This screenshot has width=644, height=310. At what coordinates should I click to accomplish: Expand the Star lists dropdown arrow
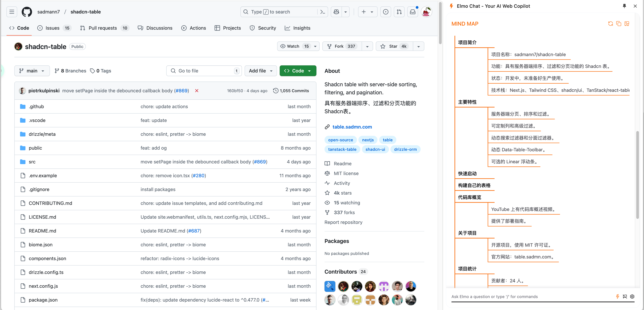(x=418, y=46)
